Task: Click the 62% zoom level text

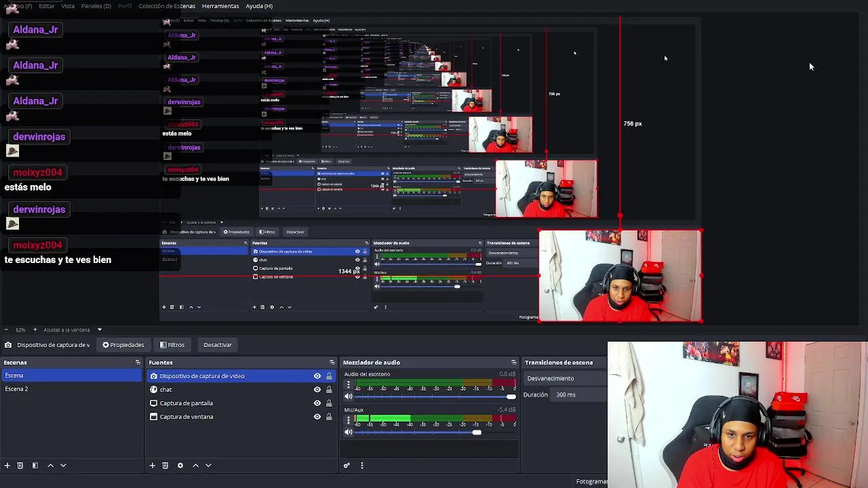Action: click(x=20, y=330)
